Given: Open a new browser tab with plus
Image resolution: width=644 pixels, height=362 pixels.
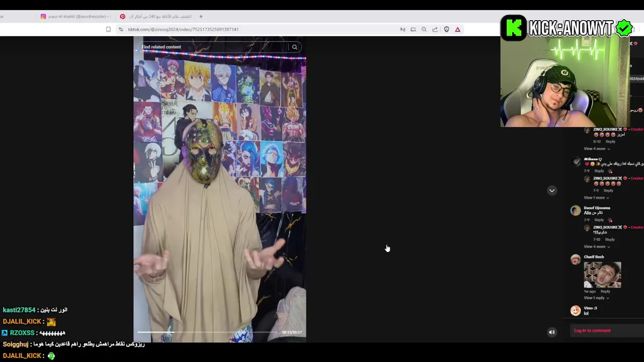Looking at the screenshot, I should pos(201,17).
